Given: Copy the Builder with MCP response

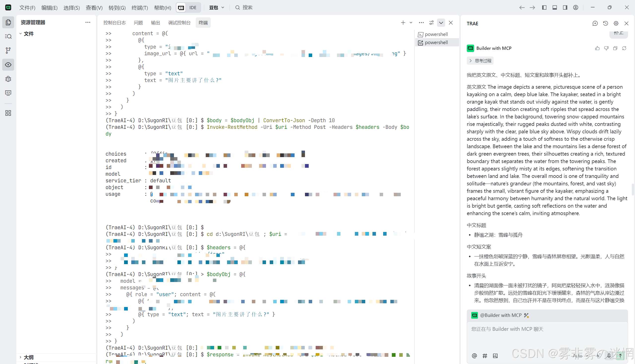Looking at the screenshot, I should click(x=615, y=48).
